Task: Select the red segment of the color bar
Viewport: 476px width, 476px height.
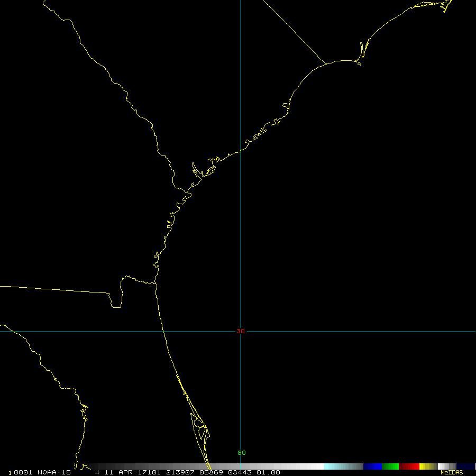Action: click(409, 466)
